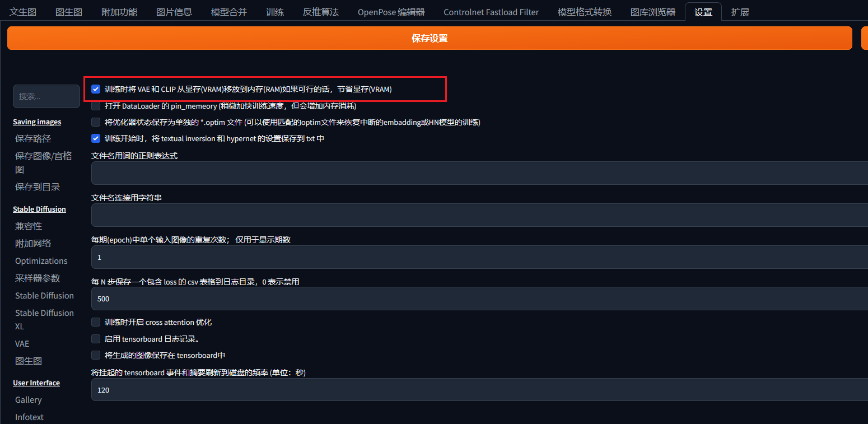
Task: Open the Optimizations settings section
Action: [x=41, y=261]
